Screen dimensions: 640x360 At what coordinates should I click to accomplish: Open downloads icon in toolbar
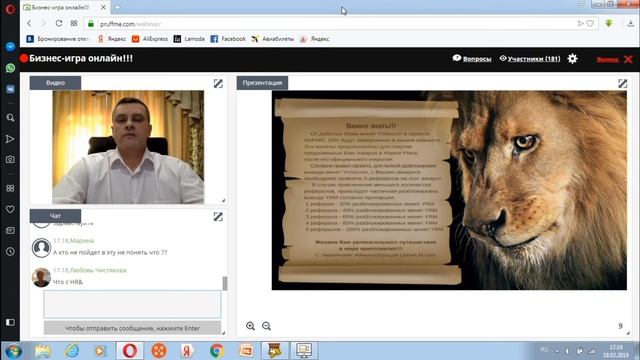tap(630, 24)
